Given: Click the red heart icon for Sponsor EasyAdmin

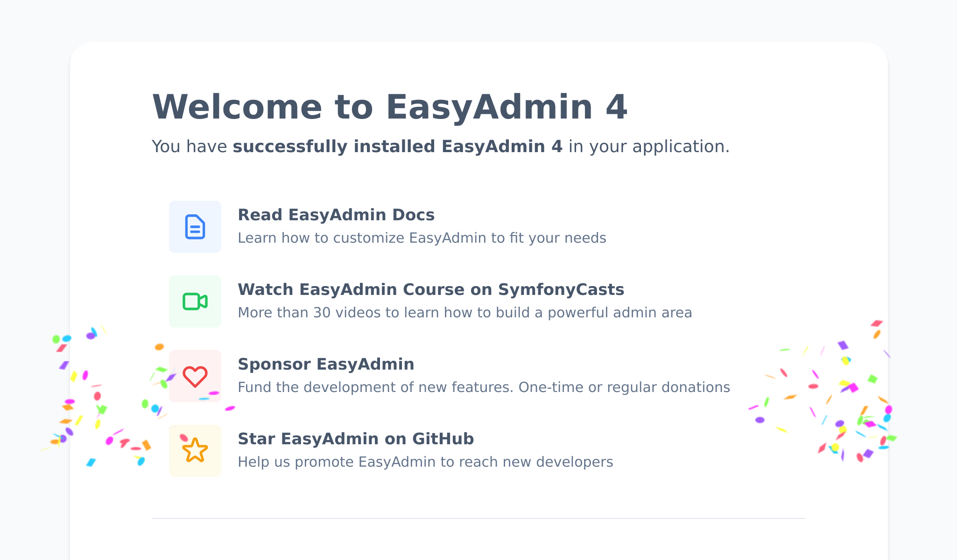Looking at the screenshot, I should [195, 376].
